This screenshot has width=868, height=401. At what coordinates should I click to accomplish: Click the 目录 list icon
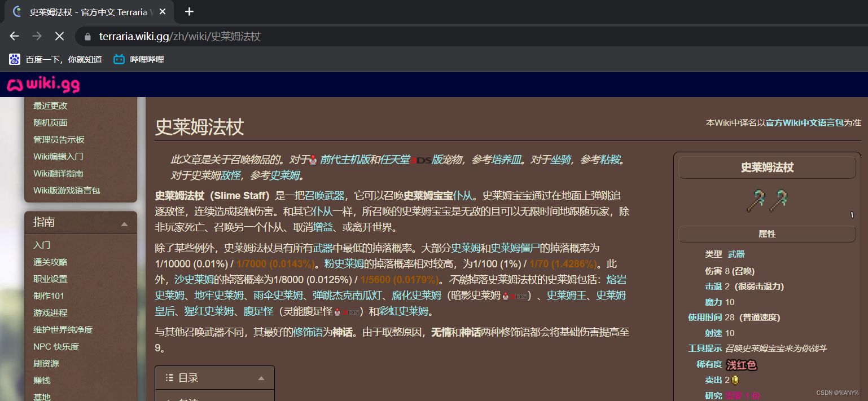(169, 378)
